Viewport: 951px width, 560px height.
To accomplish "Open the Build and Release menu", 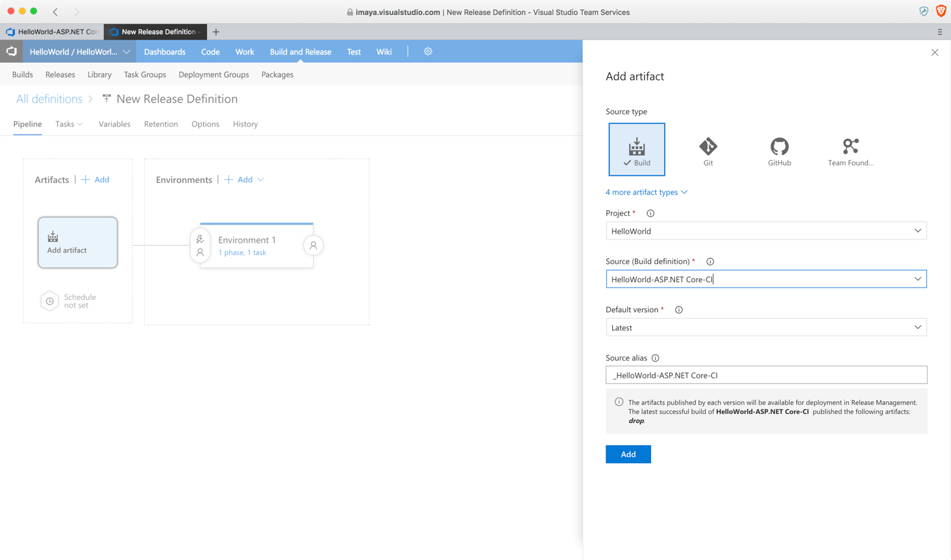I will coord(301,52).
